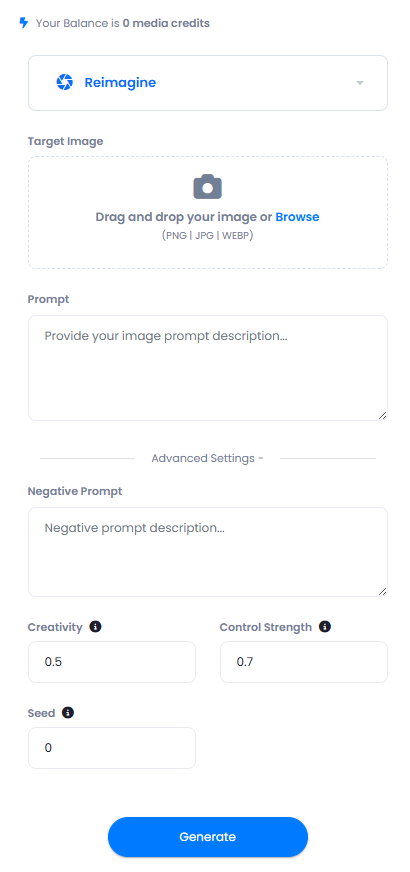Image resolution: width=410 pixels, height=872 pixels.
Task: Click the Negative Prompt resize handle
Action: (382, 592)
